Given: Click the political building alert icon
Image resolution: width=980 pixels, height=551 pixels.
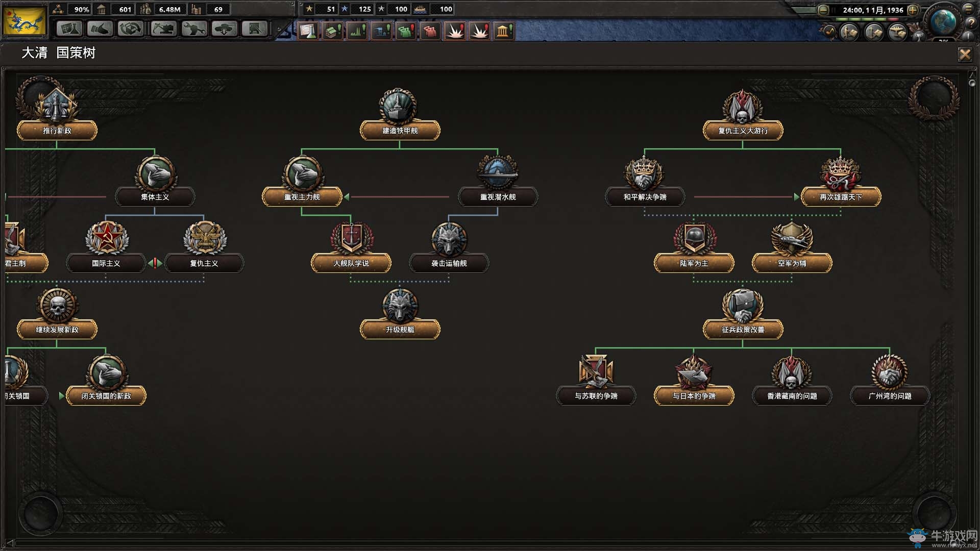Looking at the screenshot, I should point(504,31).
